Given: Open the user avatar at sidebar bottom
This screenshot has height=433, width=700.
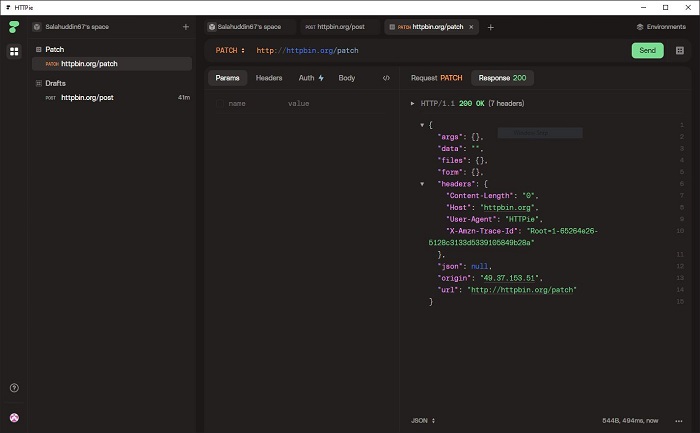Looking at the screenshot, I should coord(14,418).
